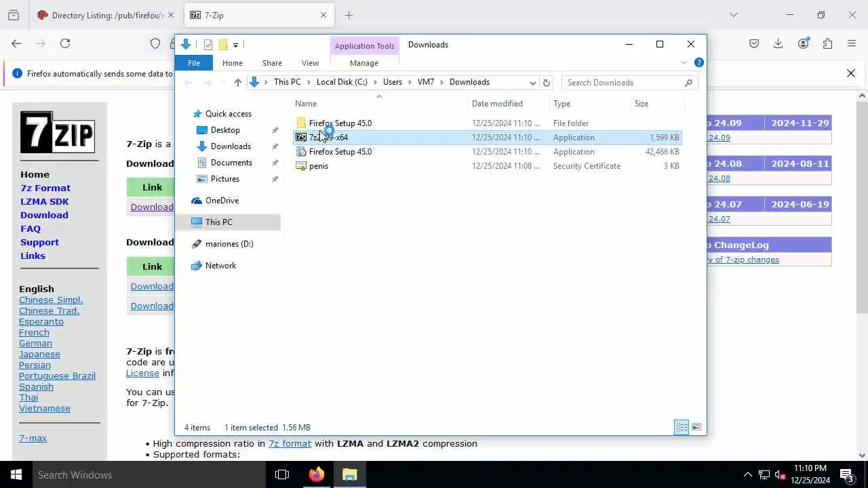
Task: Open the Firefox account icon
Action: click(x=804, y=43)
